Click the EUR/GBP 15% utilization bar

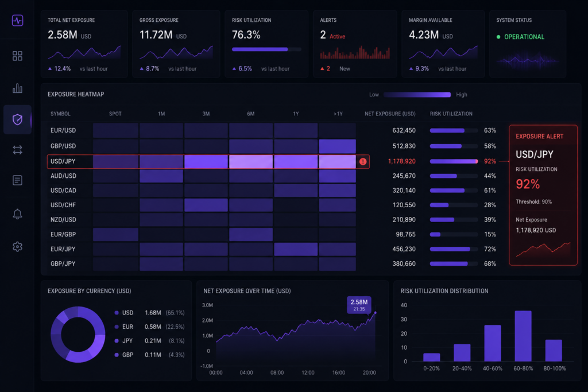pyautogui.click(x=454, y=234)
